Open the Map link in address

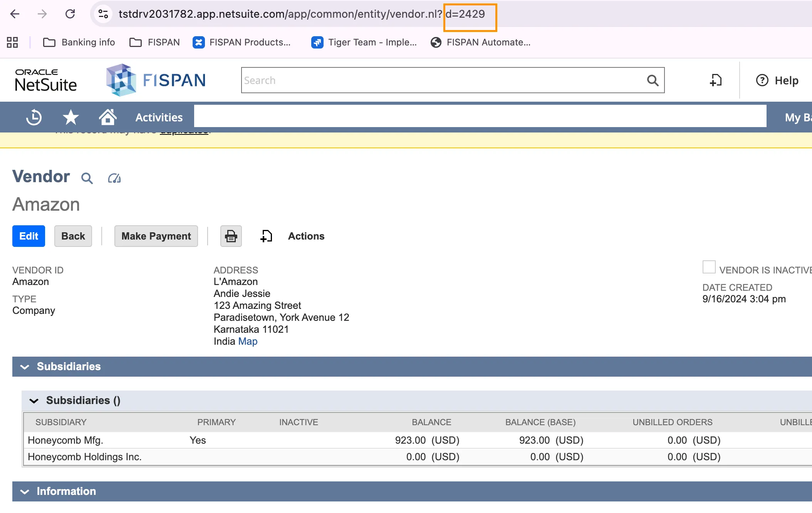(248, 341)
